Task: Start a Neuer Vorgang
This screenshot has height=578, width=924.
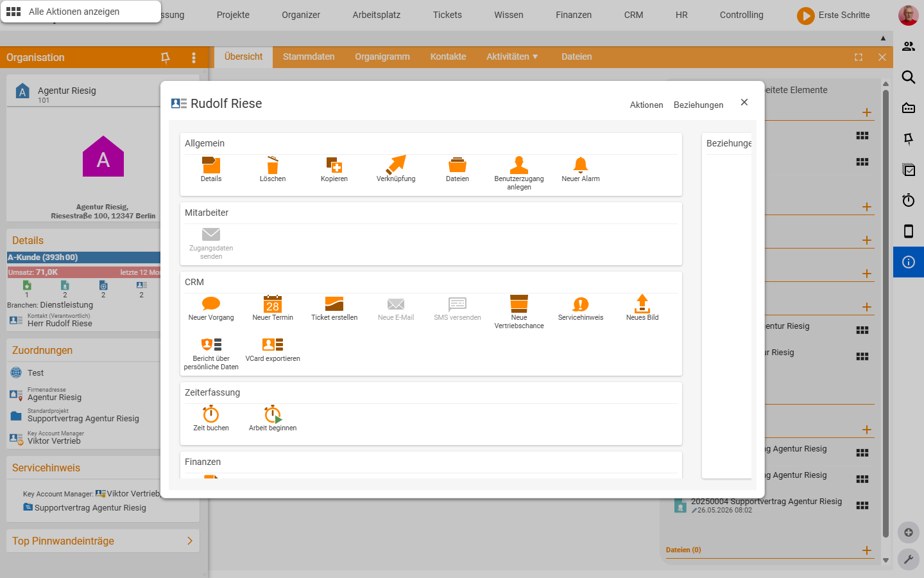Action: (211, 304)
